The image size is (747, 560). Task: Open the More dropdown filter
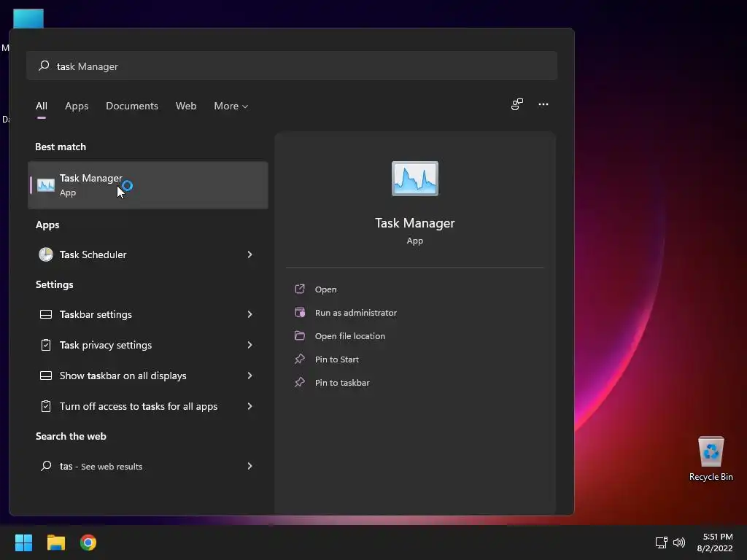click(x=231, y=106)
